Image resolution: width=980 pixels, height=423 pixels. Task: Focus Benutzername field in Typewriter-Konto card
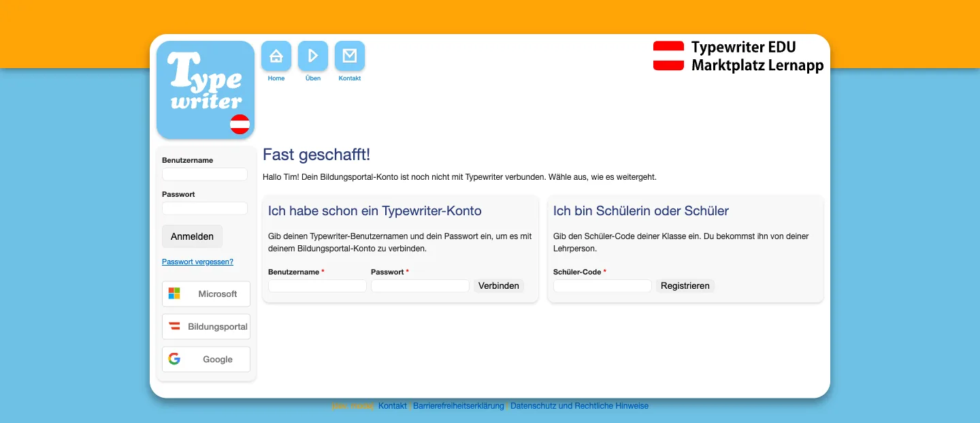tap(317, 286)
